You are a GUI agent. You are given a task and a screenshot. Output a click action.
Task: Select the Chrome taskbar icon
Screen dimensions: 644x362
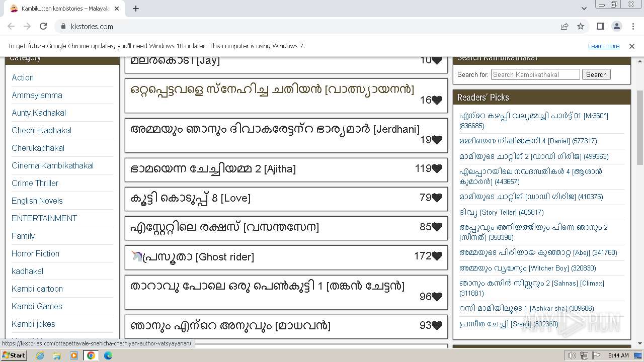coord(91,355)
